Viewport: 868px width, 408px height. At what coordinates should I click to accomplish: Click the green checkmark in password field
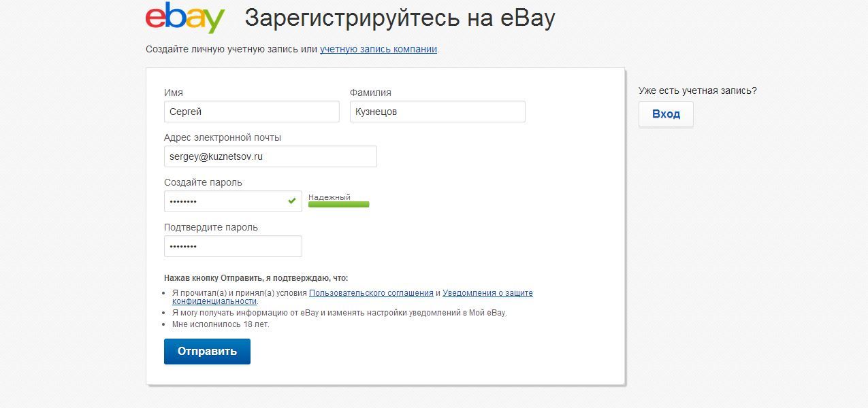coord(292,201)
